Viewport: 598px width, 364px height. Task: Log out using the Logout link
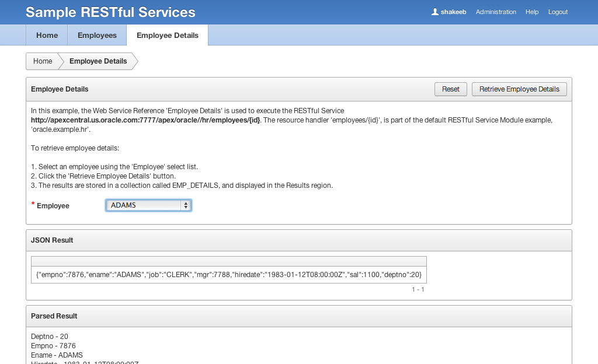pyautogui.click(x=558, y=12)
